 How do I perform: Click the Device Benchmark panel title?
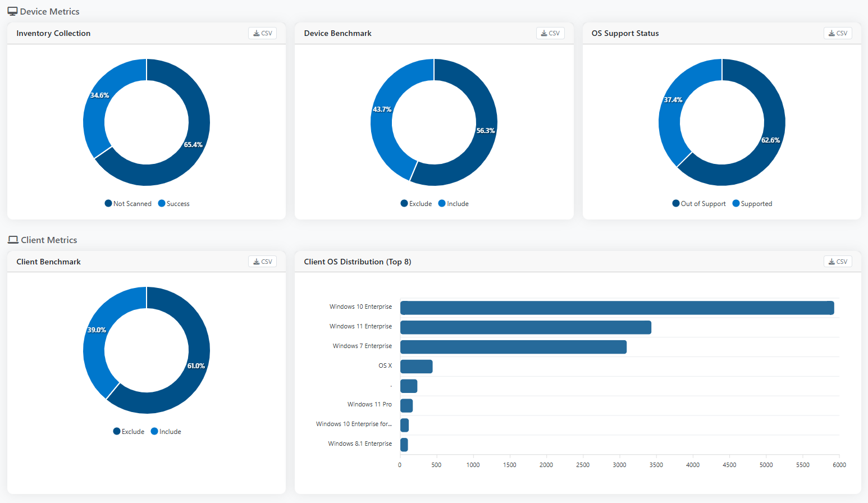(x=337, y=33)
